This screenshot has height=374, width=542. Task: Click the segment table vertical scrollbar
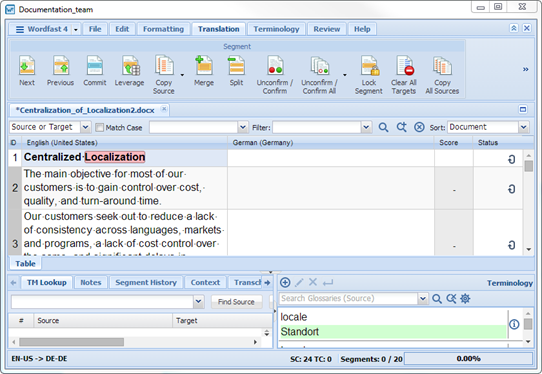click(529, 166)
